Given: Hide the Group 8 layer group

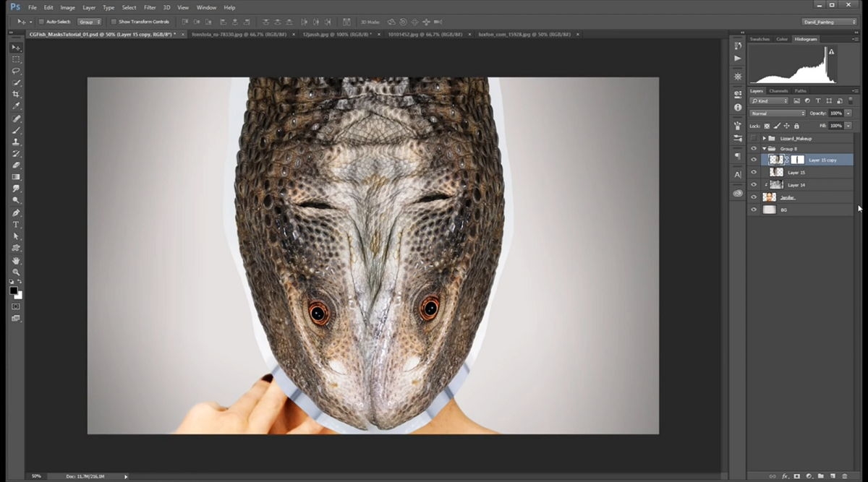Looking at the screenshot, I should [x=754, y=148].
